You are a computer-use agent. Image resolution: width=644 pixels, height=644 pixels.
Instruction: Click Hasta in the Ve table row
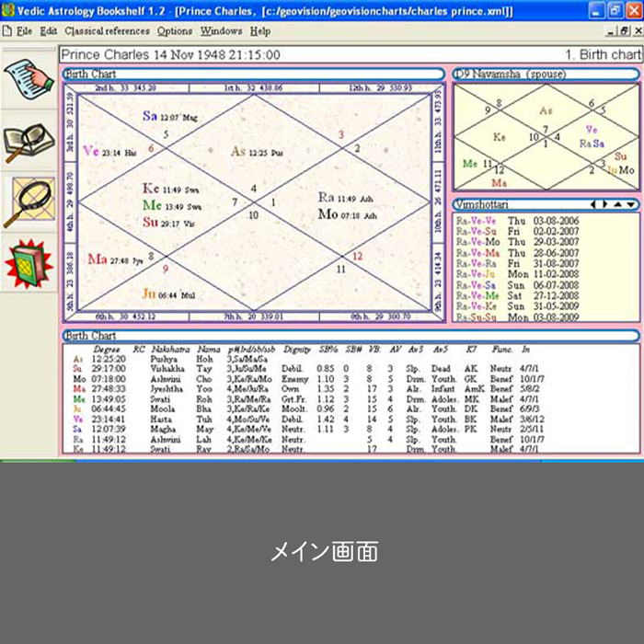tap(161, 420)
